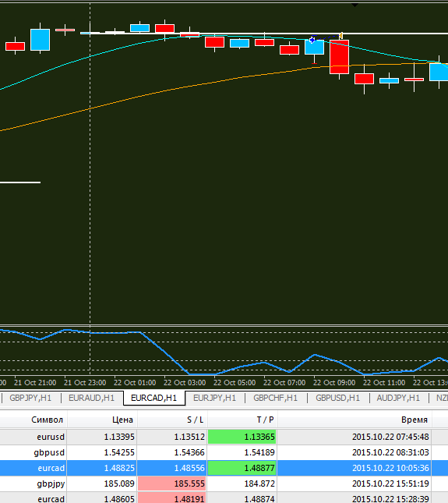This screenshot has height=503, width=448.
Task: Open the GBPCHF,H1 chart tab
Action: [x=275, y=398]
